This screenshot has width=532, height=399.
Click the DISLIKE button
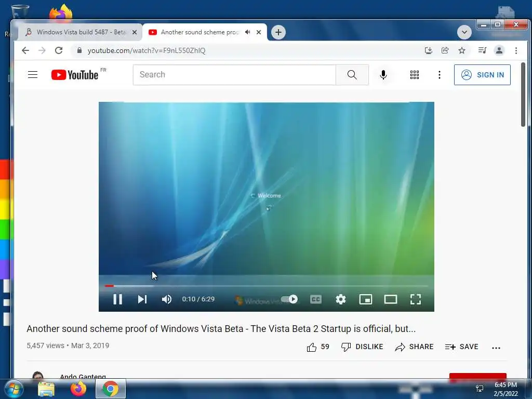pos(362,347)
